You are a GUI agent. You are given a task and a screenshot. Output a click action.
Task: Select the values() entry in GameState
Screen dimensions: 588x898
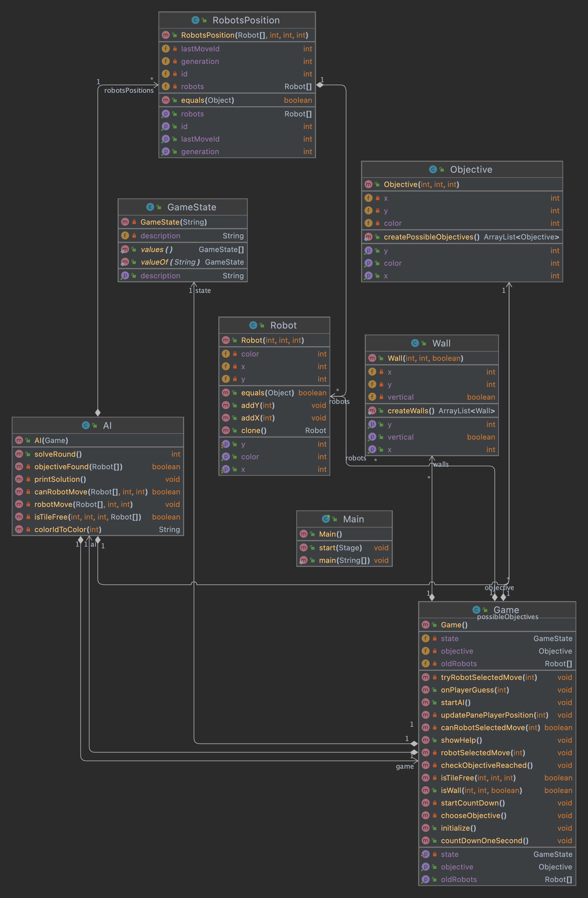coord(152,249)
